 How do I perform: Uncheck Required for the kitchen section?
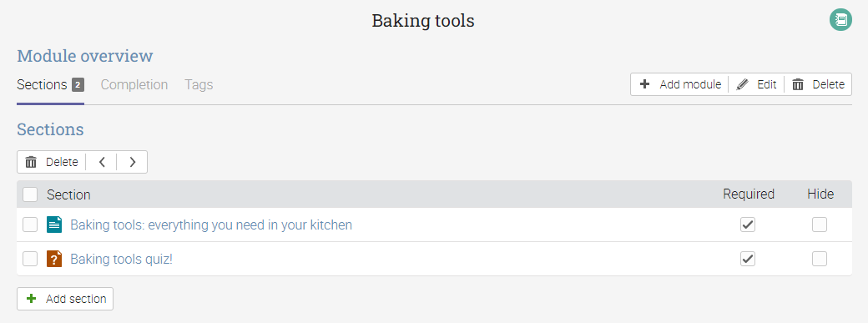tap(748, 225)
